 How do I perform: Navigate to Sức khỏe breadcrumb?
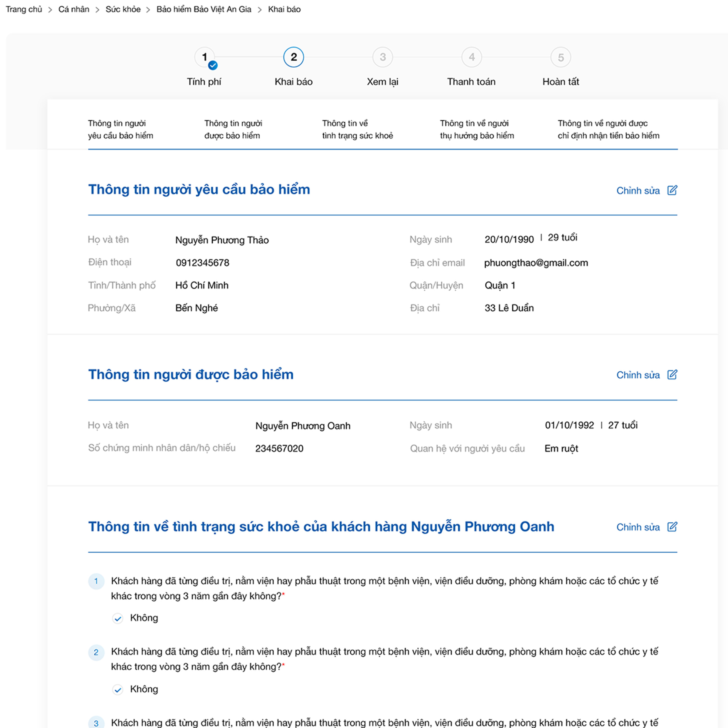coord(123,9)
